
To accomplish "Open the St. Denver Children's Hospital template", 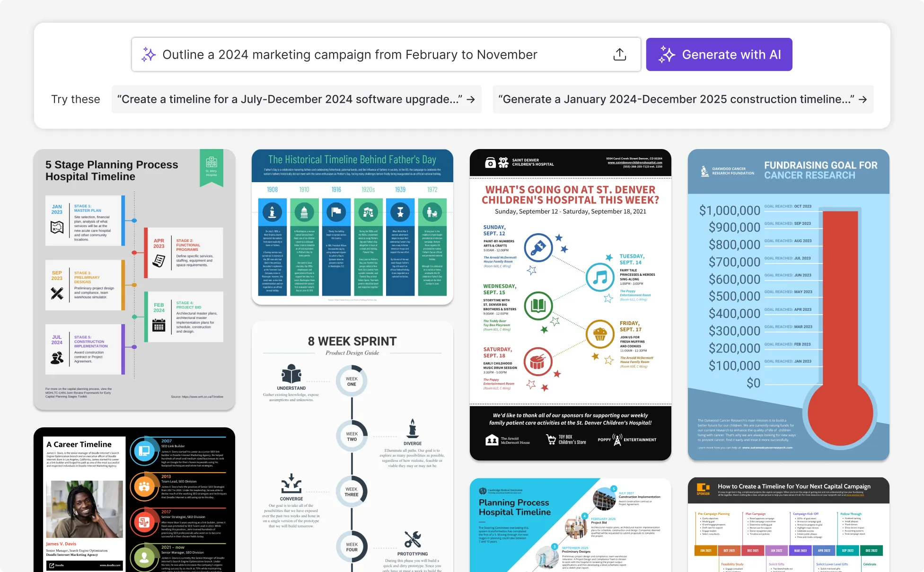I will click(x=571, y=305).
